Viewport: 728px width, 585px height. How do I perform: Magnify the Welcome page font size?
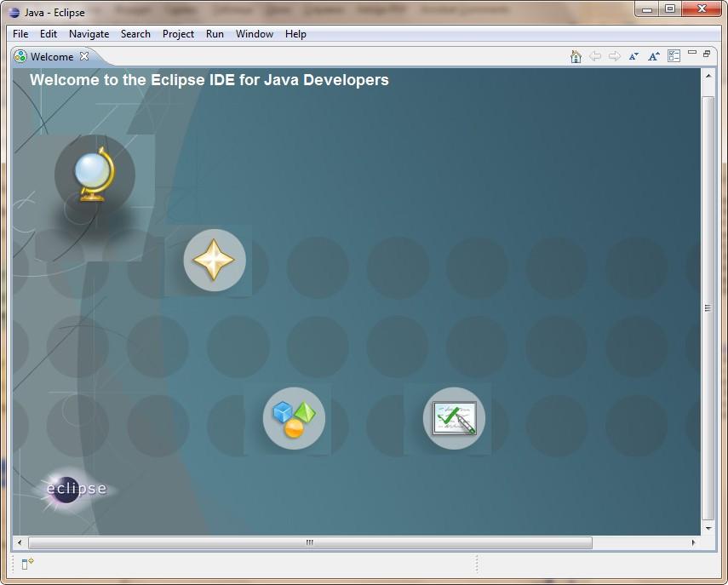click(x=654, y=56)
